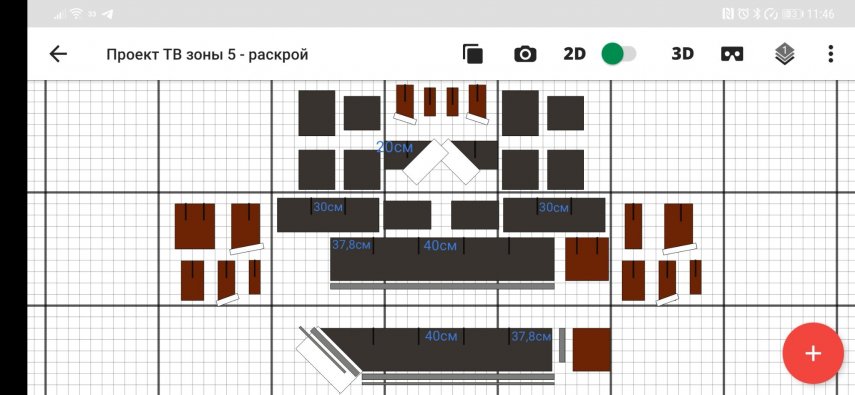Select the '37,8см' label on bottom panel
This screenshot has height=395, width=855.
(x=531, y=337)
